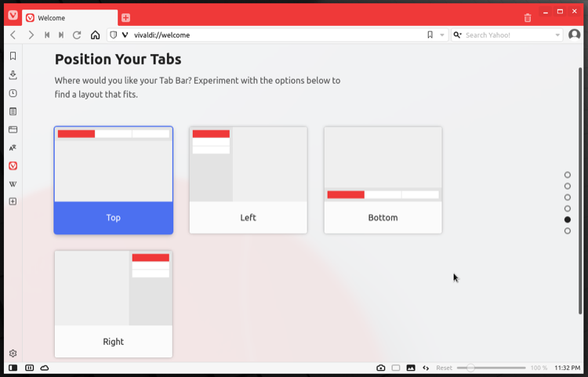This screenshot has width=588, height=377.
Task: Open the Downloads panel
Action: click(13, 74)
